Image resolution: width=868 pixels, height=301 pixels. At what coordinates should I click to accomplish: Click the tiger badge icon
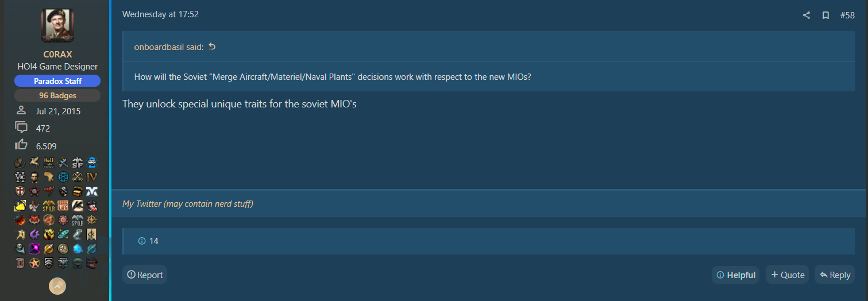pos(34,220)
